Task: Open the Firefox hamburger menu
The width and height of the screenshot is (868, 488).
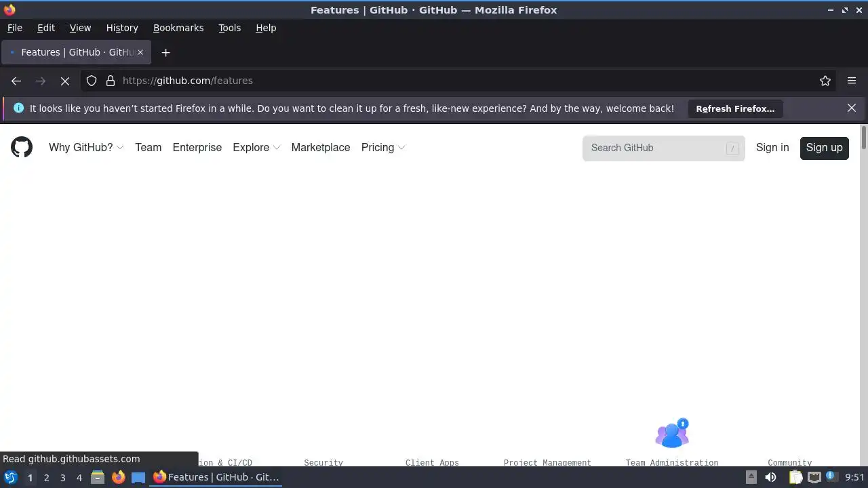Action: click(x=852, y=81)
